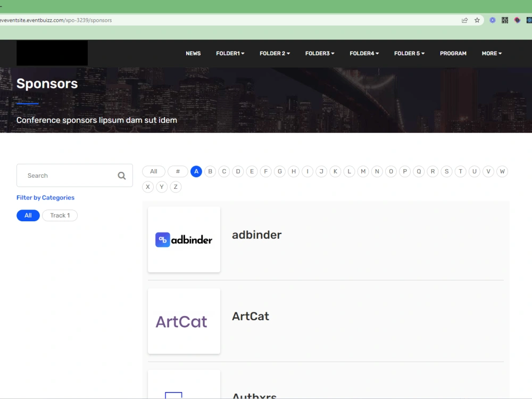Filter sponsors by letter U

pyautogui.click(x=475, y=171)
